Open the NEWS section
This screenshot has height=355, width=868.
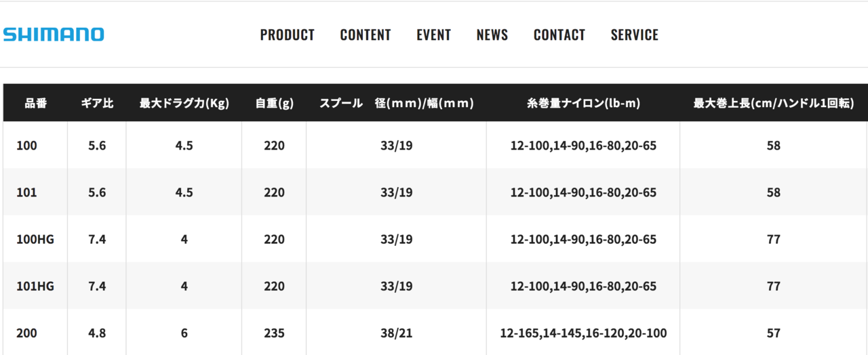[492, 35]
